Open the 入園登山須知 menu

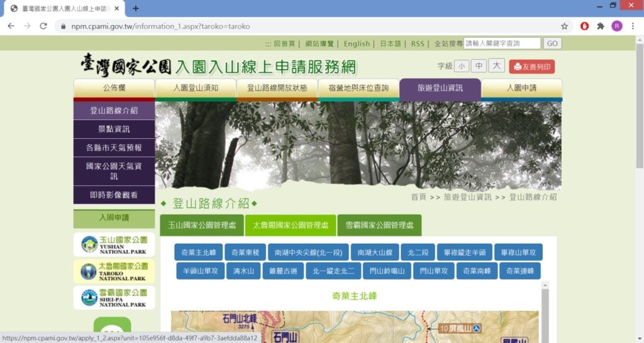tap(196, 88)
